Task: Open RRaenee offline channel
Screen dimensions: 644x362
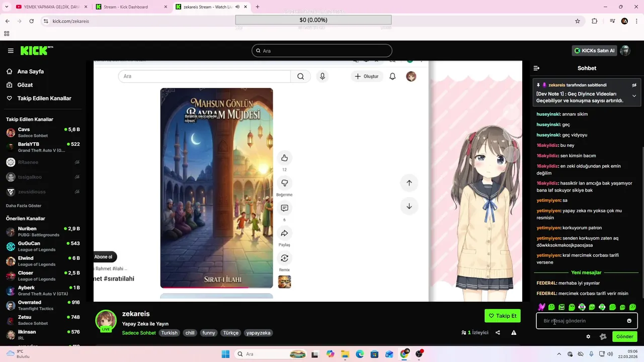Action: click(43, 162)
